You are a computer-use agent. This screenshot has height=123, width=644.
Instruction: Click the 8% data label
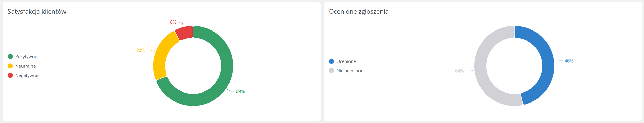click(x=173, y=22)
